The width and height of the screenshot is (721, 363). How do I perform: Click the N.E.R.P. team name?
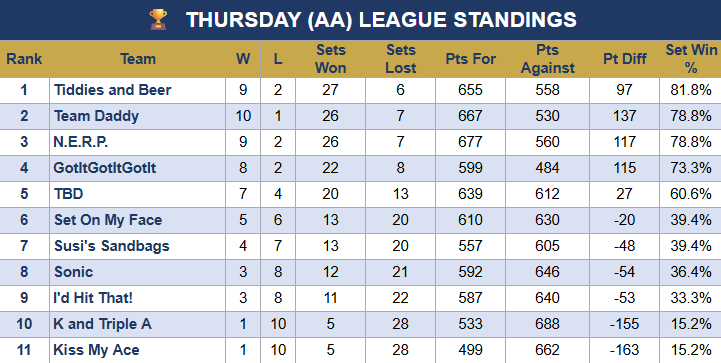(80, 142)
